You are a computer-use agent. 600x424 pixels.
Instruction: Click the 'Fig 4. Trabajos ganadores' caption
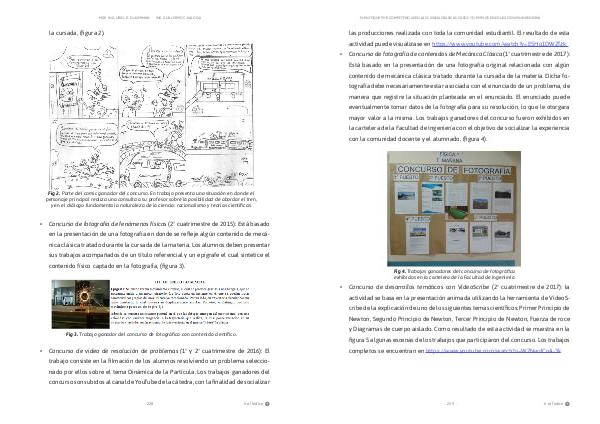454,274
